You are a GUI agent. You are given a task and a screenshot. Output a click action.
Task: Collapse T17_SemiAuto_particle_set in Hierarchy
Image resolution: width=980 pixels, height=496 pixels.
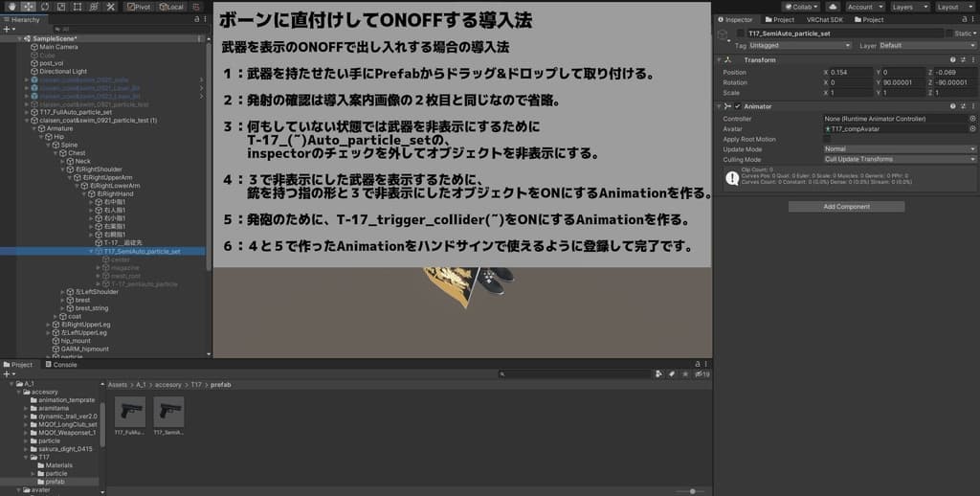pyautogui.click(x=91, y=252)
